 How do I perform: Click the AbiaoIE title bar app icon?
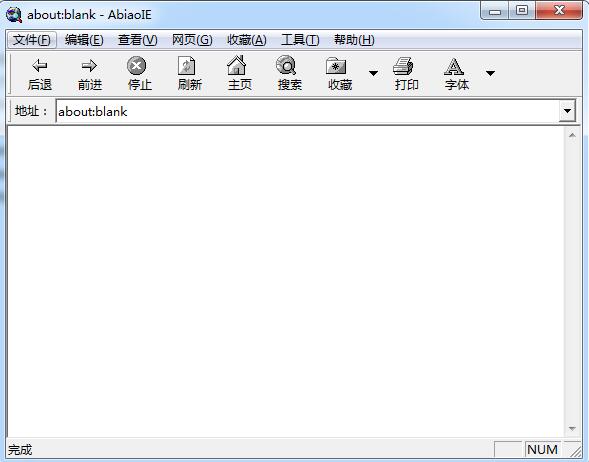coord(14,15)
